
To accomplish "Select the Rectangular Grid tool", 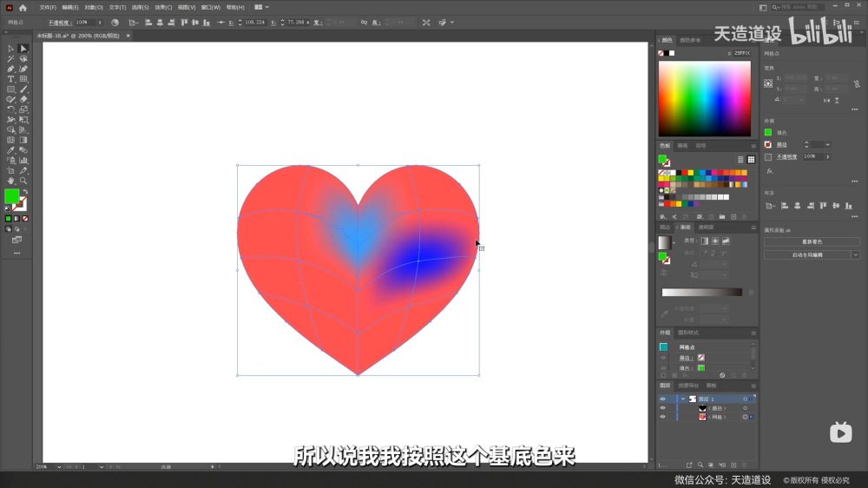I will tap(23, 79).
